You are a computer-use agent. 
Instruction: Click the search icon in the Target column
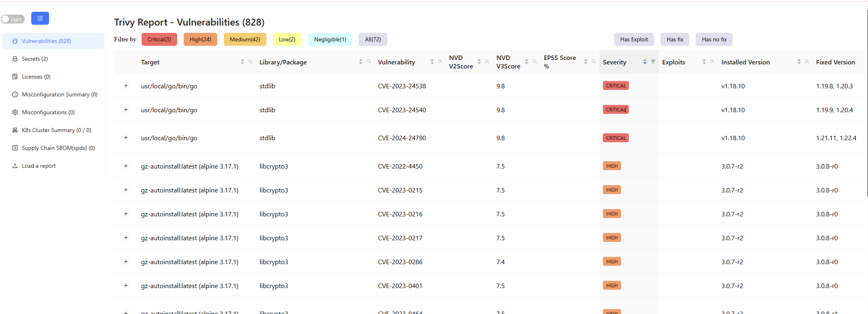pyautogui.click(x=251, y=62)
